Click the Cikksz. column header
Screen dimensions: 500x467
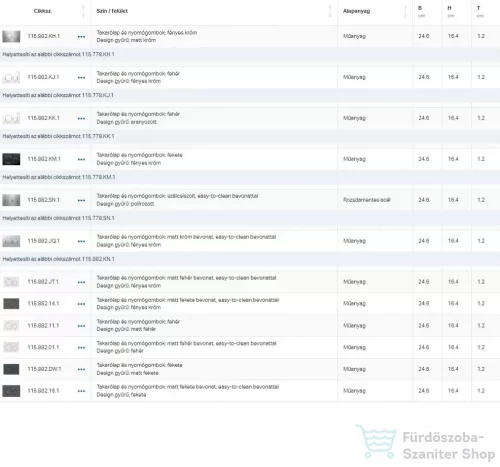click(x=43, y=11)
